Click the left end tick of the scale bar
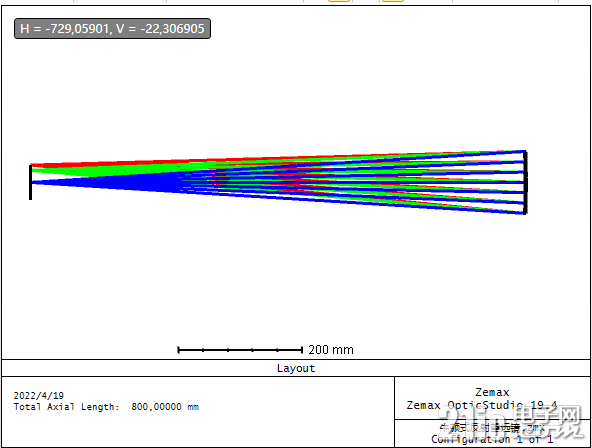Screen dimensions: 592x448 [x=178, y=350]
